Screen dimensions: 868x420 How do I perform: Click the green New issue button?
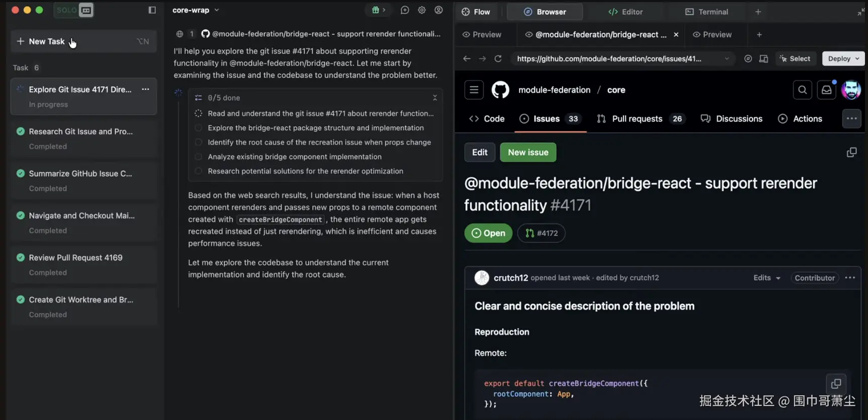[x=528, y=153]
